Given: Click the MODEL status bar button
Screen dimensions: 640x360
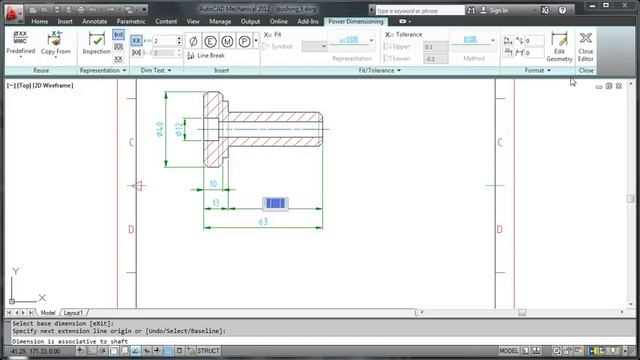Looking at the screenshot, I should pyautogui.click(x=509, y=351).
